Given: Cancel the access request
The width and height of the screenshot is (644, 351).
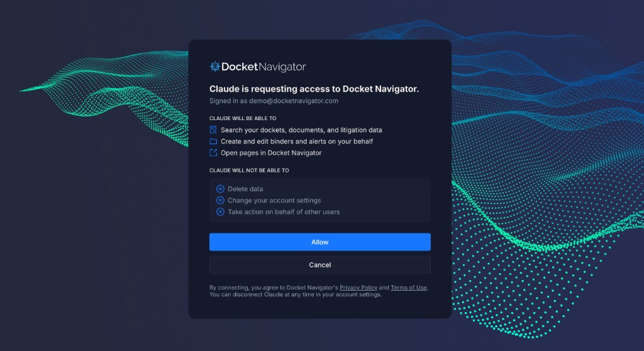Looking at the screenshot, I should coord(320,265).
